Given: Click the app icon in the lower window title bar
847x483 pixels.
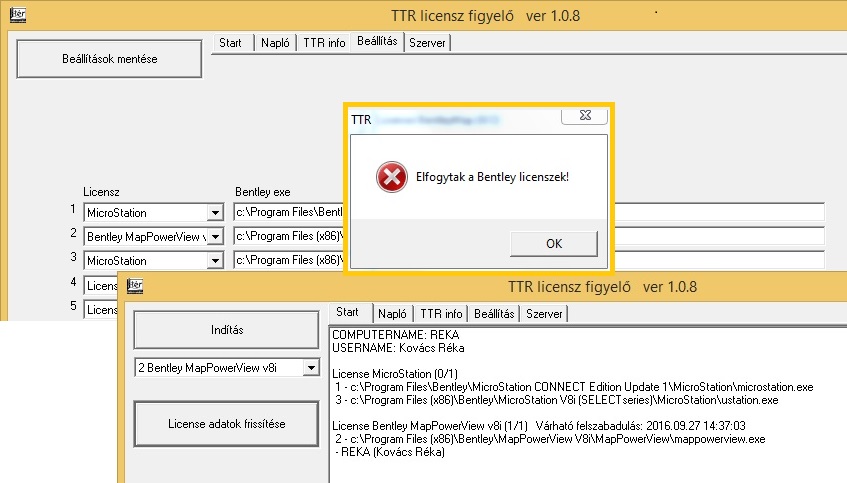Looking at the screenshot, I should (135, 286).
